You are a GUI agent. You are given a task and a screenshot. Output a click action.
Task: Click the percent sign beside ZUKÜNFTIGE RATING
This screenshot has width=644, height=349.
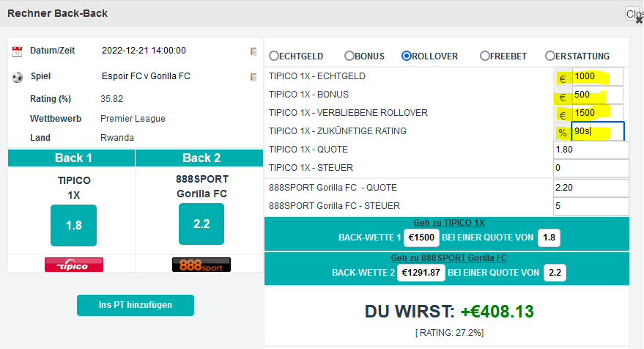tap(563, 133)
